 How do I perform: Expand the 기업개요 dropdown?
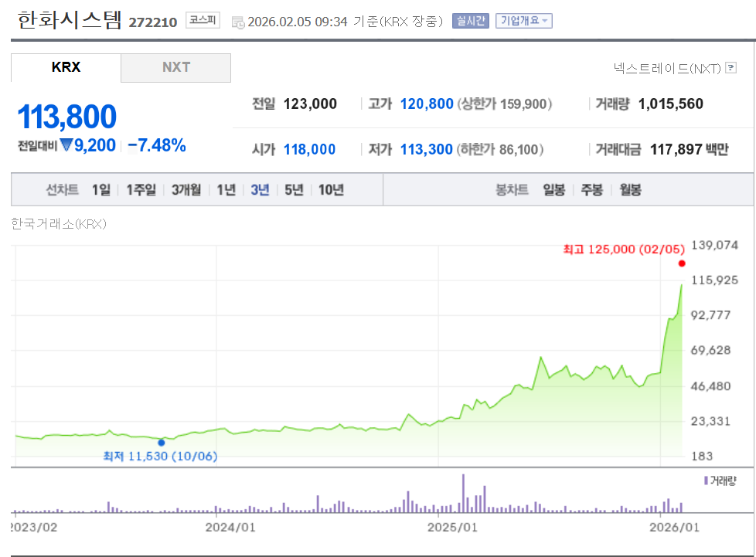pyautogui.click(x=524, y=21)
